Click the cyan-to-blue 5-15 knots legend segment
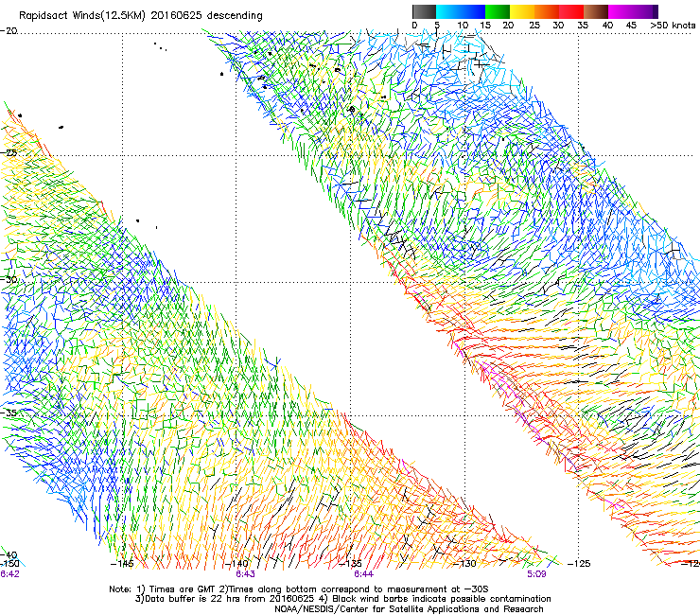 coord(461,11)
